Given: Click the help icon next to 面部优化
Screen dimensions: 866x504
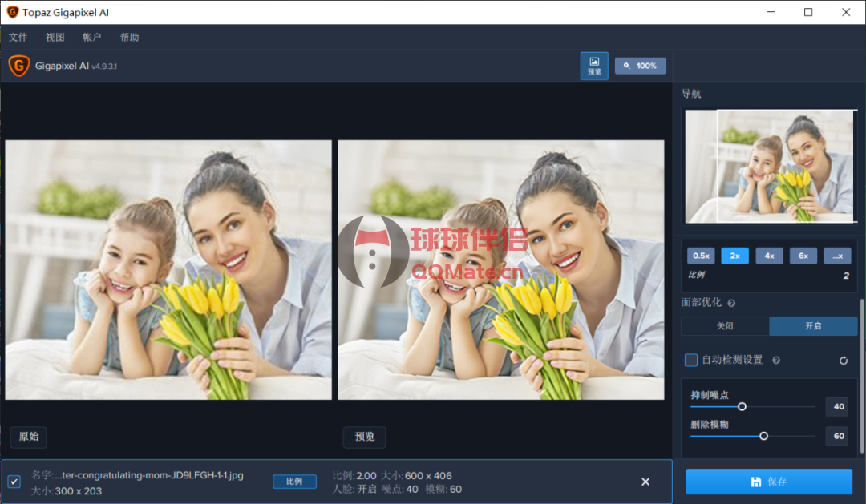Looking at the screenshot, I should point(731,303).
